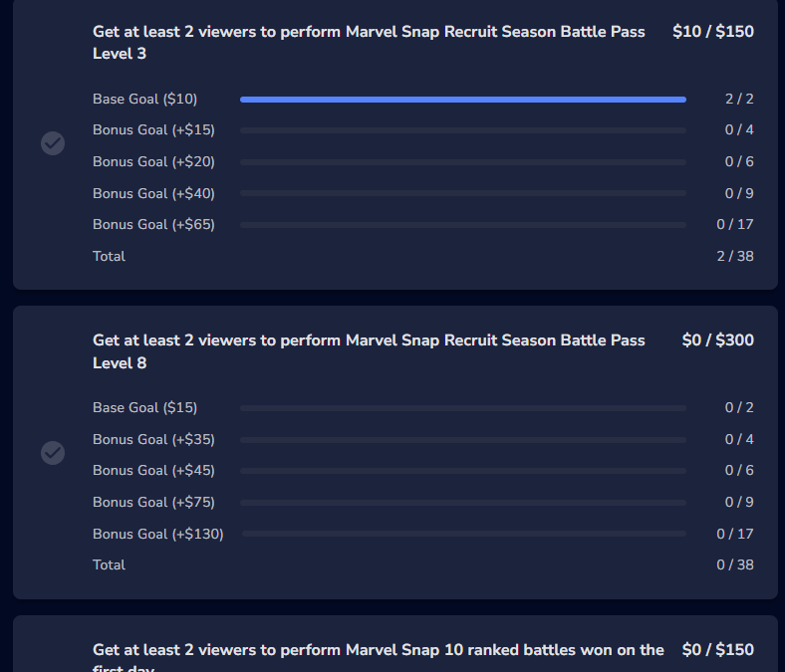
Task: Select the Bonus Goal (+$35) label
Action: [153, 439]
